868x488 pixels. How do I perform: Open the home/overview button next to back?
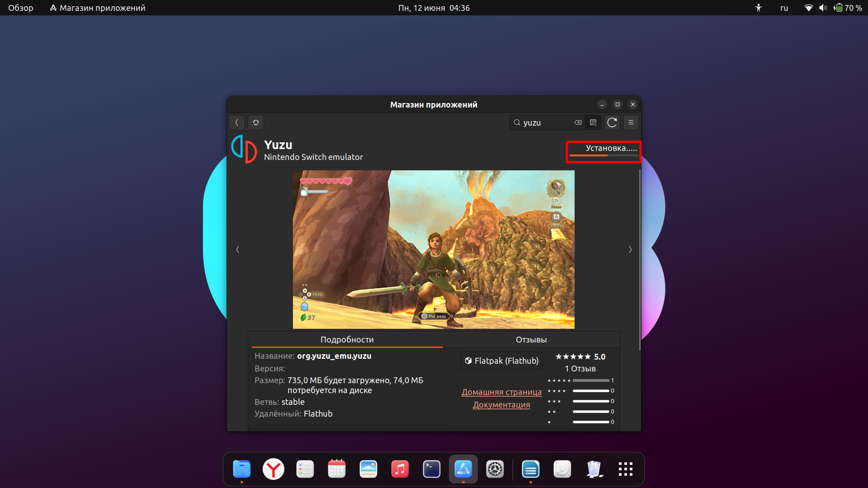coord(256,122)
